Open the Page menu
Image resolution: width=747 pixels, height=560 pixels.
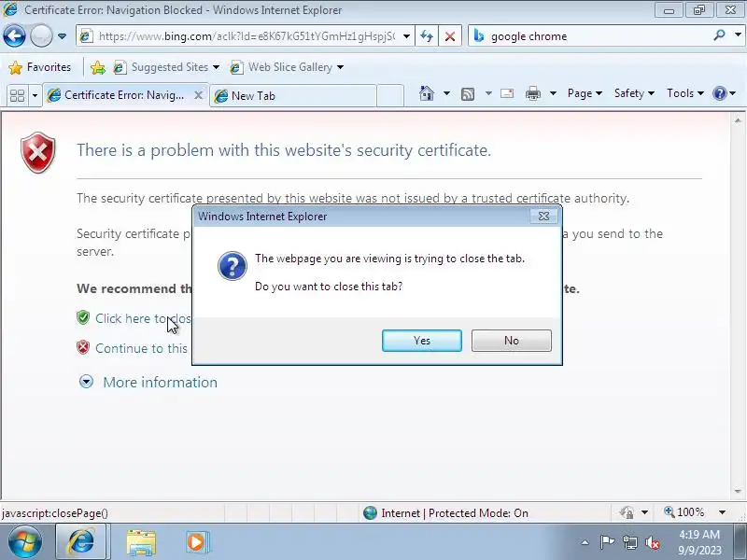pos(585,93)
